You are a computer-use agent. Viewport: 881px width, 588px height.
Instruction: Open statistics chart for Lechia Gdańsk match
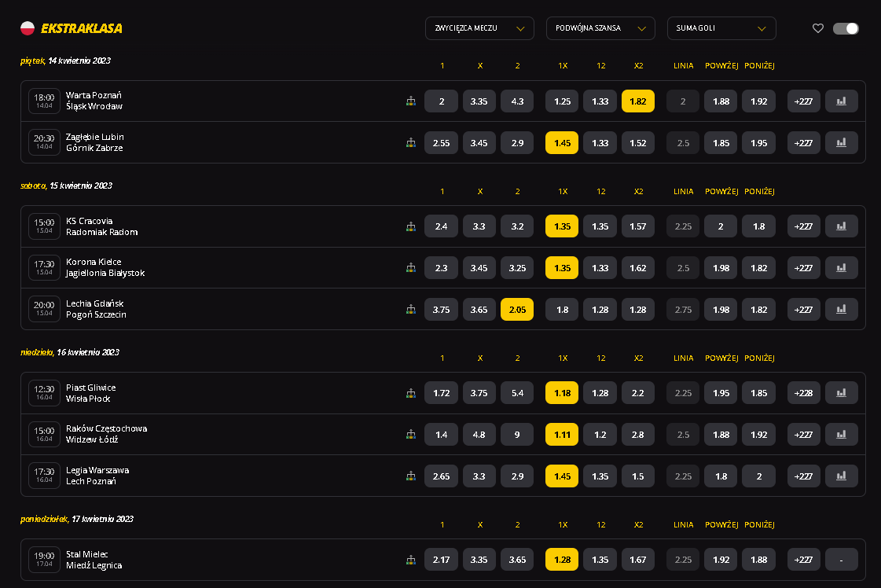pyautogui.click(x=841, y=309)
